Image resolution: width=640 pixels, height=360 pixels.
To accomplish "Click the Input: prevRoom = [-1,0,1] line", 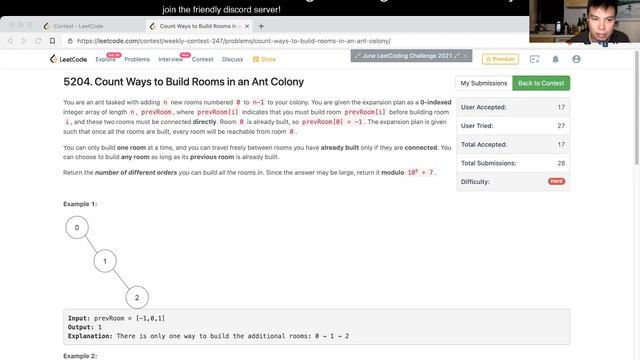I will pos(116,318).
